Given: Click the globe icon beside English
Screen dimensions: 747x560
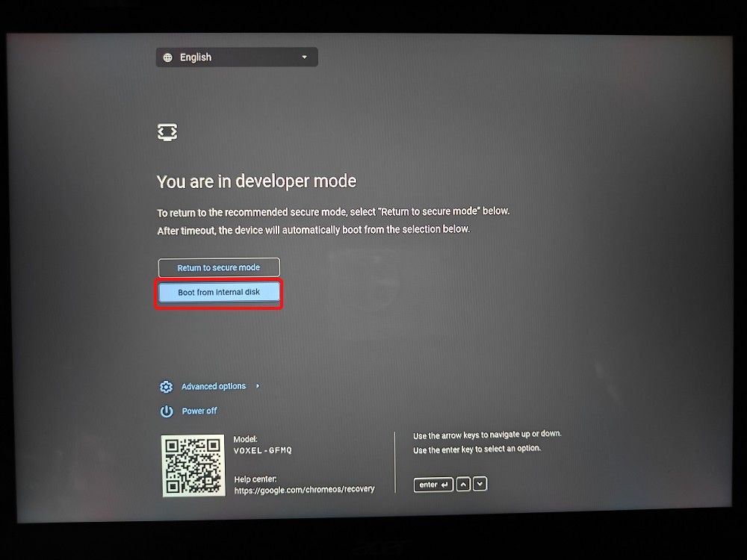Looking at the screenshot, I should coord(167,57).
